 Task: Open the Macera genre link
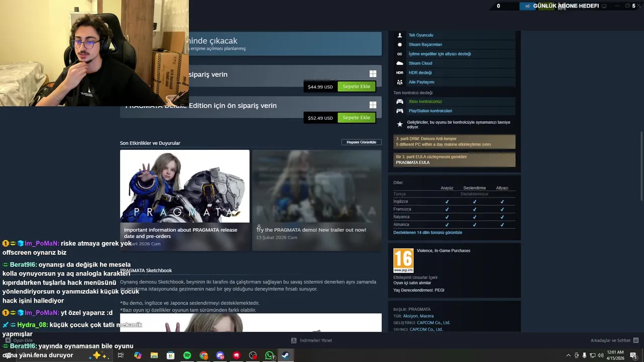pyautogui.click(x=427, y=316)
